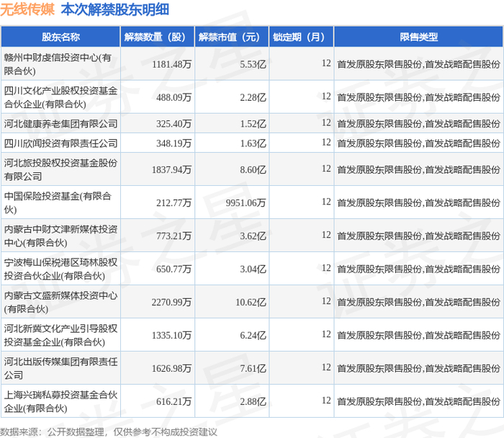Click the market value 1.52亿

point(253,124)
